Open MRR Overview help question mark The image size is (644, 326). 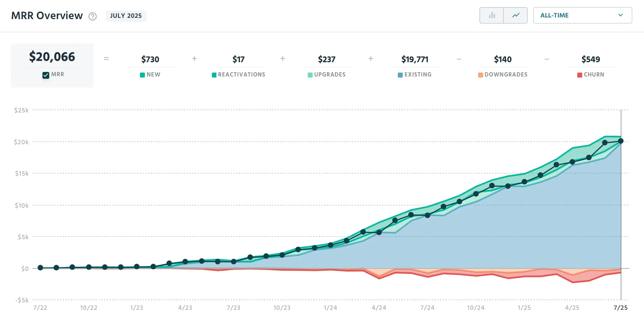(x=93, y=17)
